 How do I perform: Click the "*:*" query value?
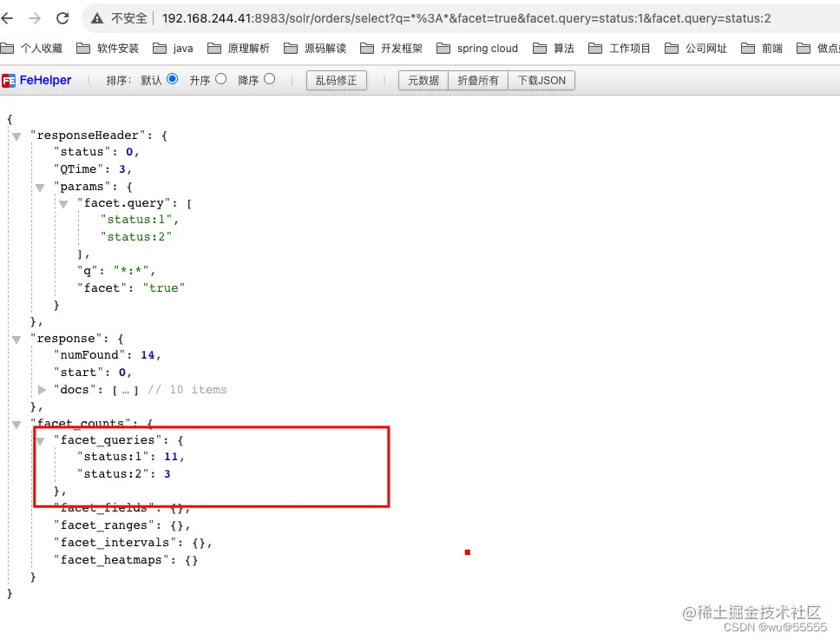pyautogui.click(x=131, y=271)
